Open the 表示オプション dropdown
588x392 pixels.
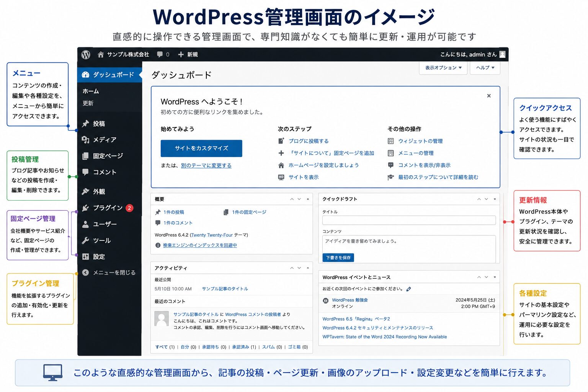443,68
